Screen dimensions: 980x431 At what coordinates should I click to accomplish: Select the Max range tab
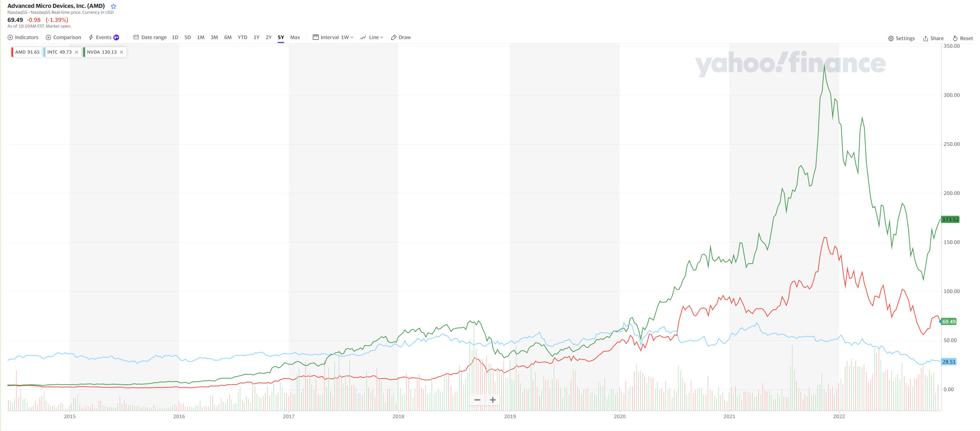tap(295, 37)
